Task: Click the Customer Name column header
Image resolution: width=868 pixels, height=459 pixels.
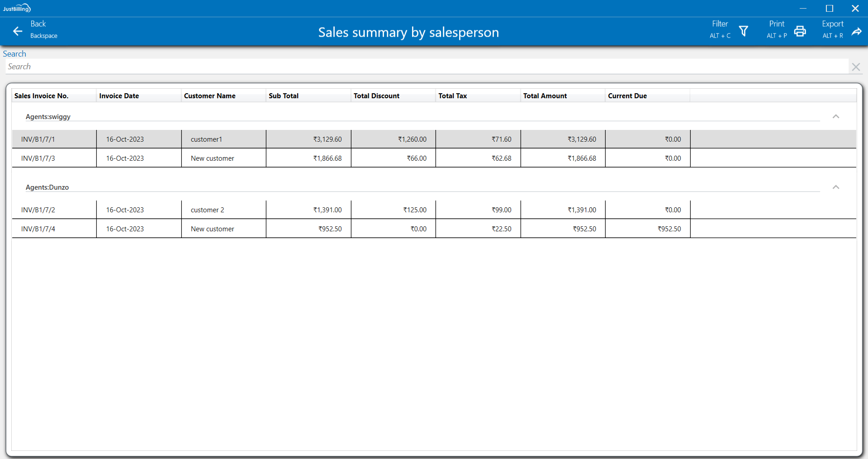Action: [x=209, y=96]
